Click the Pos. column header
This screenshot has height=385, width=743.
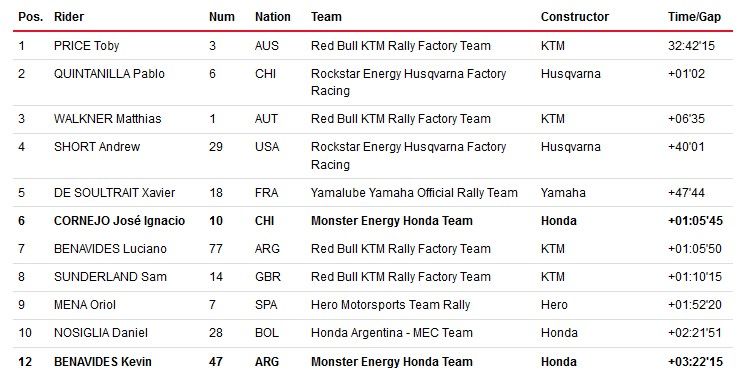point(31,17)
